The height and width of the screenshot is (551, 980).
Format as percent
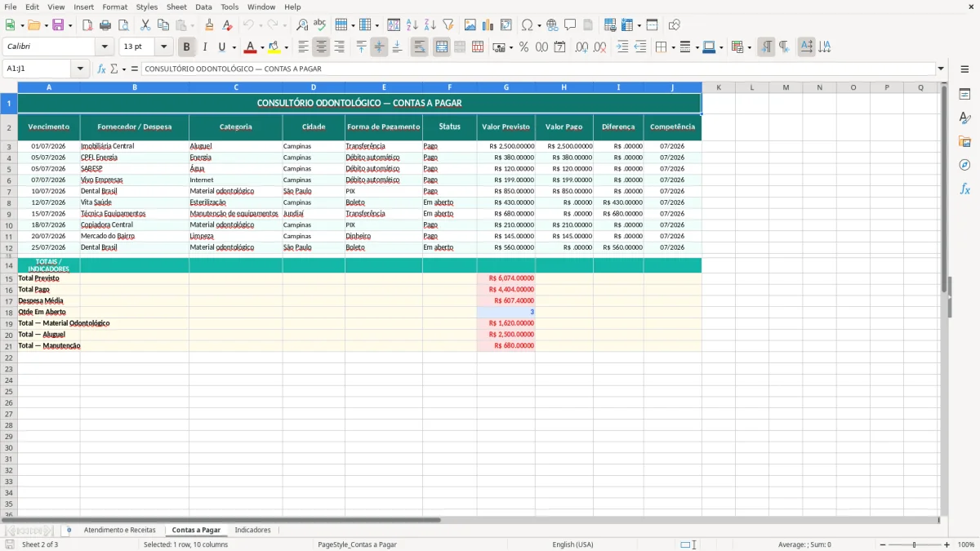[523, 47]
